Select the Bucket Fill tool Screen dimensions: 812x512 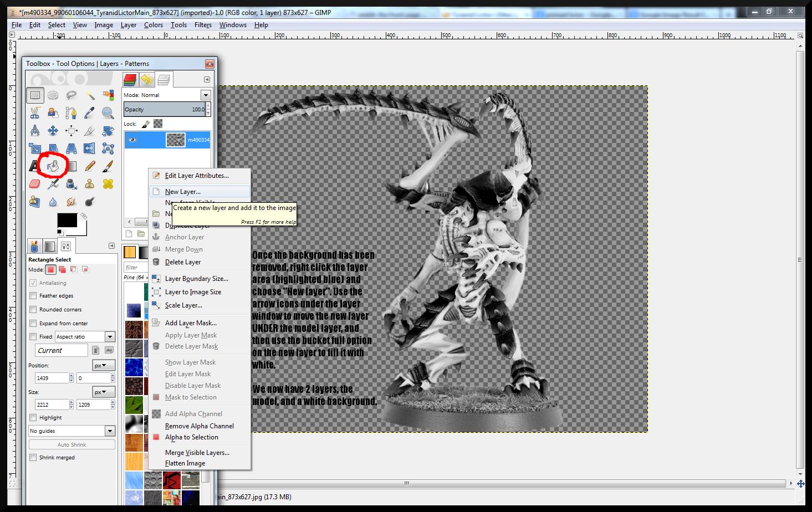tap(54, 166)
